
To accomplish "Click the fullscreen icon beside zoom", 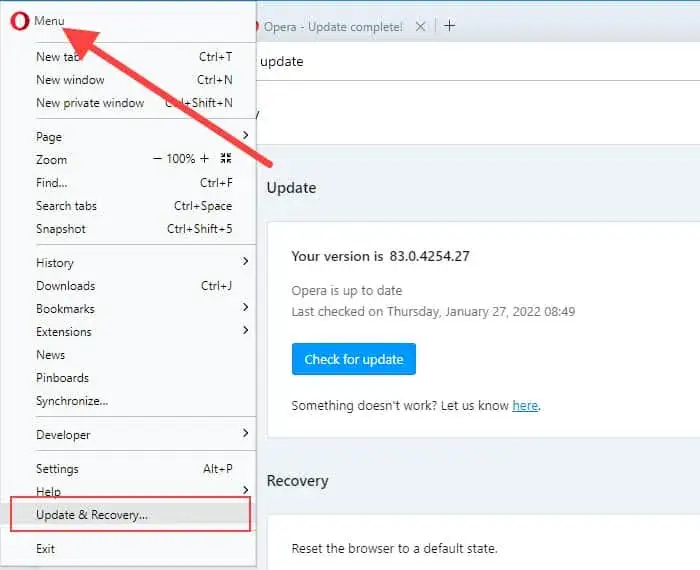I will point(226,158).
